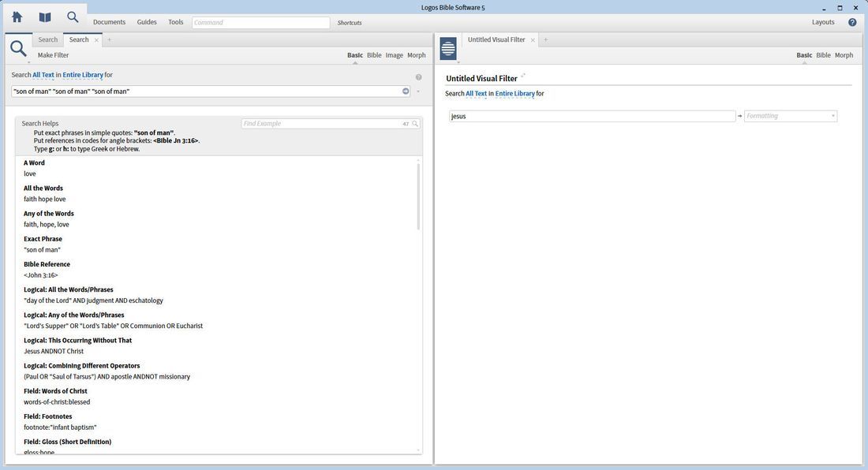Select "Lord's Supper" OR example
The width and height of the screenshot is (868, 470).
(x=113, y=326)
